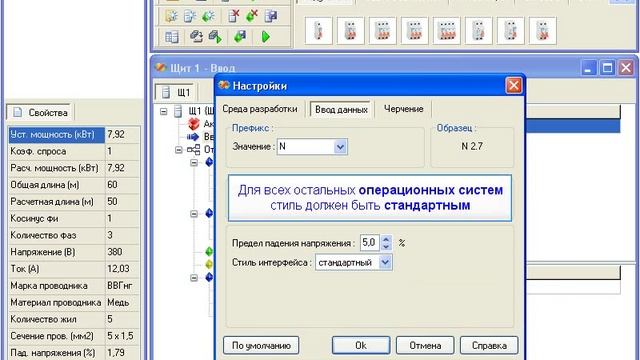Click the По умолчанию button
The image size is (640, 360).
(261, 346)
